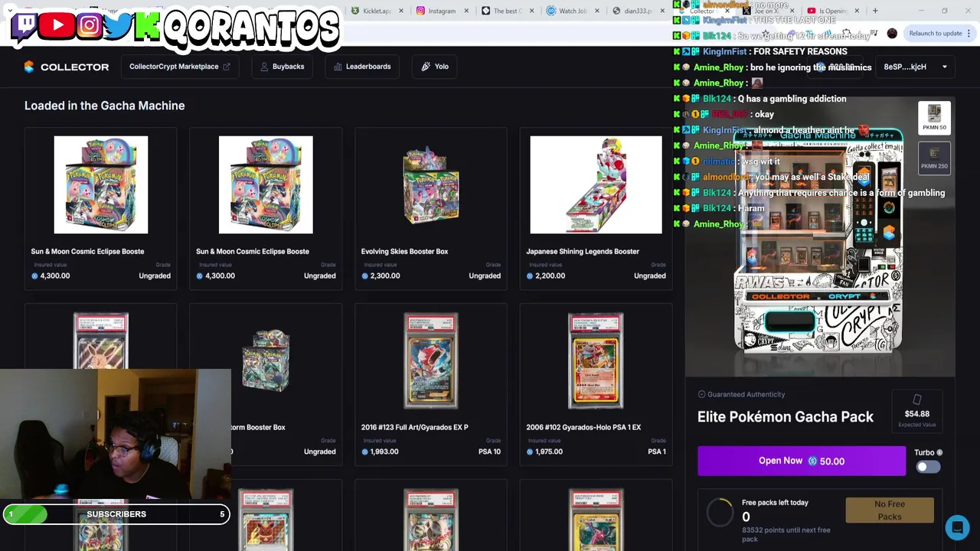Screen dimensions: 980x551
Task: Click the No Free Packs button
Action: coord(890,510)
